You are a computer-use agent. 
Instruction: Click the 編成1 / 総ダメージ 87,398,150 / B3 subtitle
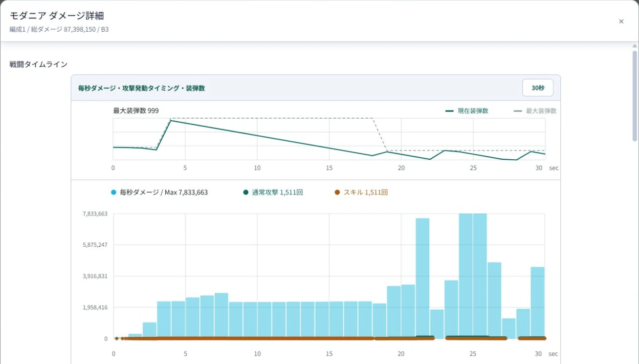[x=59, y=29]
